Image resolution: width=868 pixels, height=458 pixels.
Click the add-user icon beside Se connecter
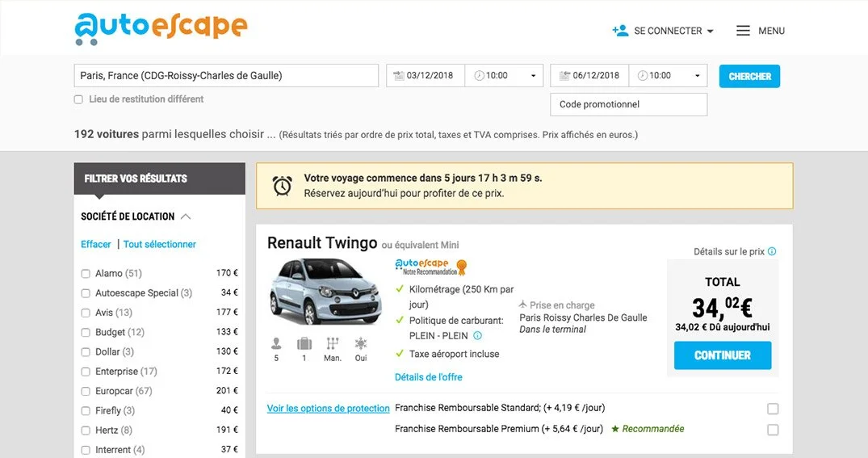coord(620,31)
